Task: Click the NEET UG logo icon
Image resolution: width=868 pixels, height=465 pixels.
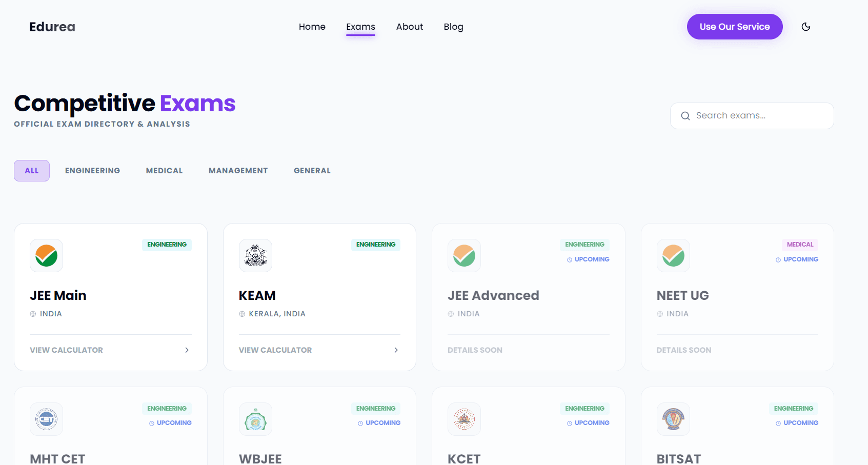Action: pyautogui.click(x=673, y=255)
